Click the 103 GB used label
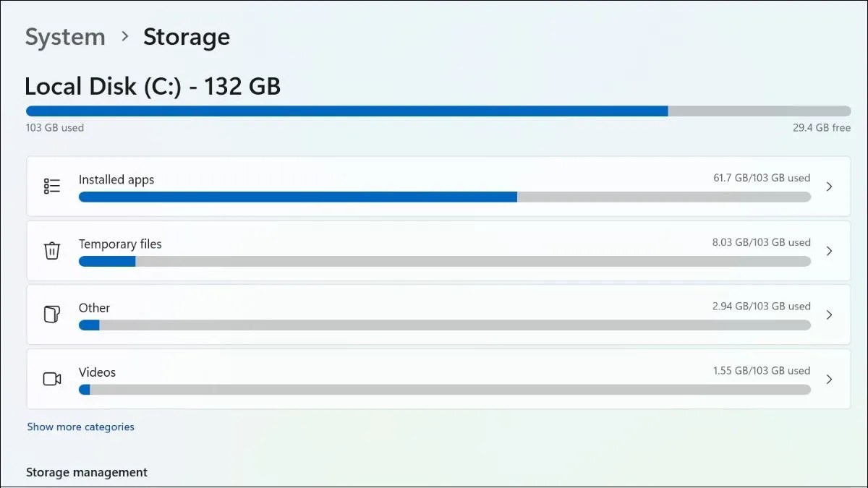This screenshot has height=488, width=868. coord(54,127)
